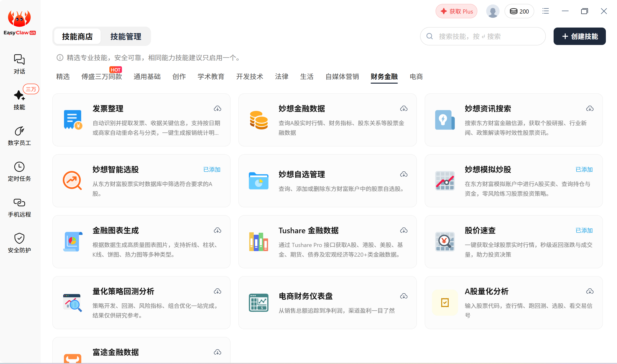Open the list menu icon in title bar
Image resolution: width=617 pixels, height=364 pixels.
pyautogui.click(x=545, y=11)
